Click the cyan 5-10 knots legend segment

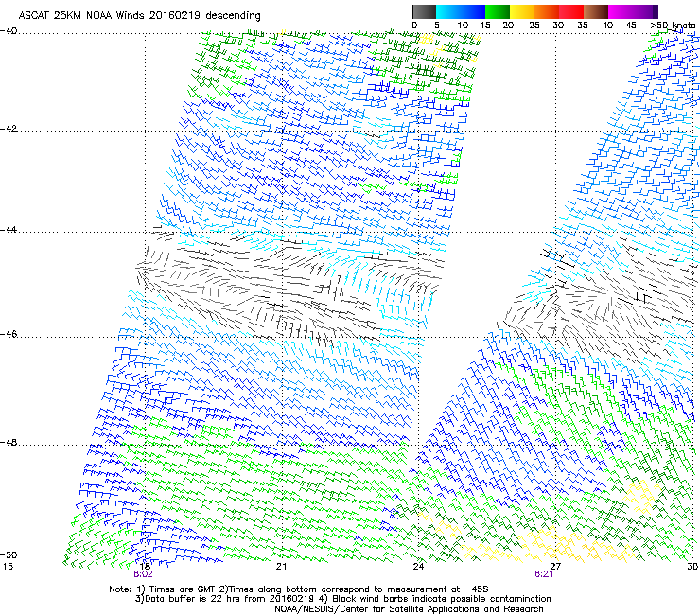click(x=448, y=11)
